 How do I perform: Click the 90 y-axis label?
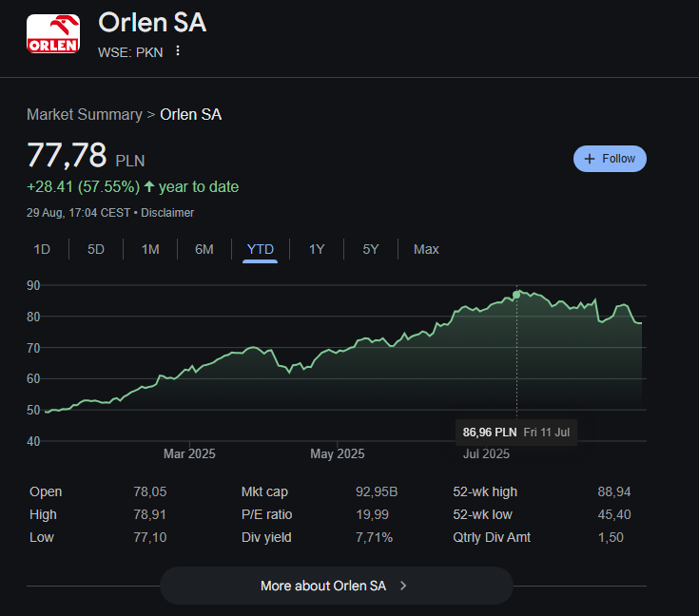(x=33, y=285)
